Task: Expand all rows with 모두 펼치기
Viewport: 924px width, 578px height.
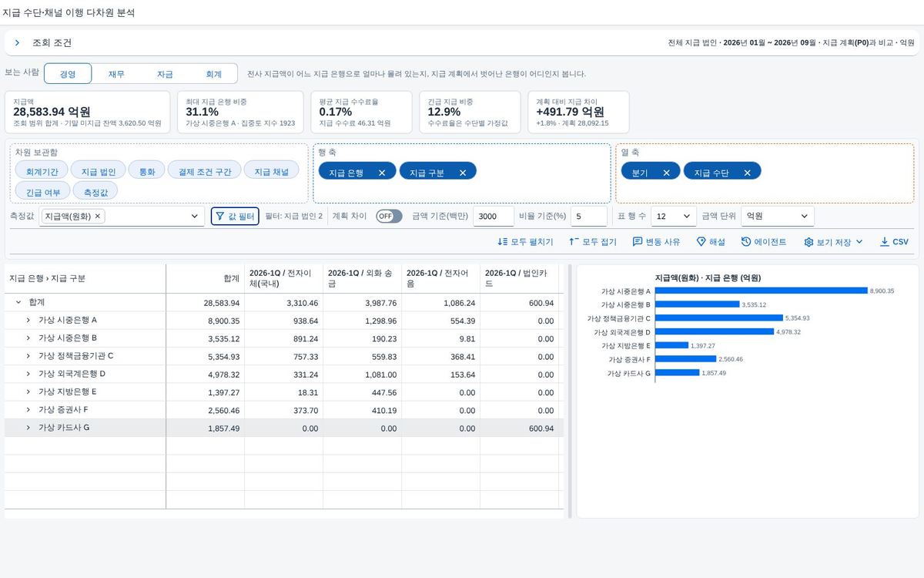Action: [525, 242]
